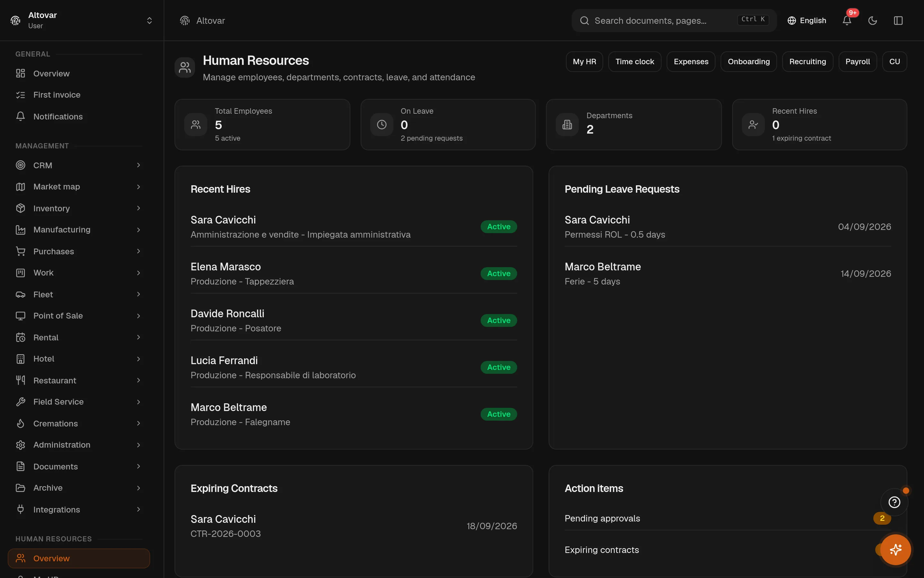Open Marco Beltrame Ferie leave request
Screen dimensions: 924x578
coord(728,274)
